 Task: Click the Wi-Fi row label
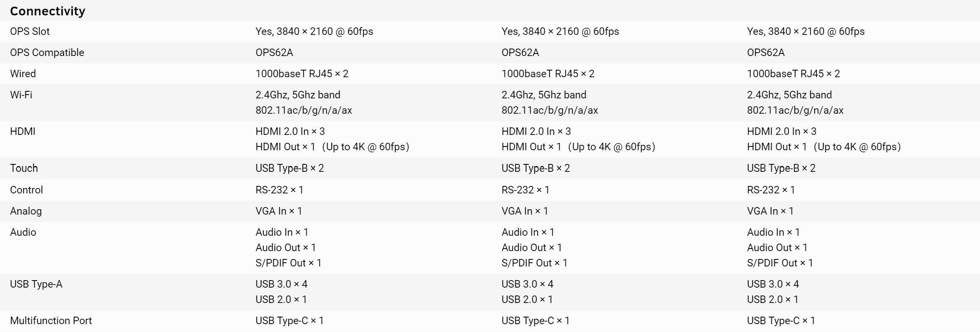(x=21, y=95)
